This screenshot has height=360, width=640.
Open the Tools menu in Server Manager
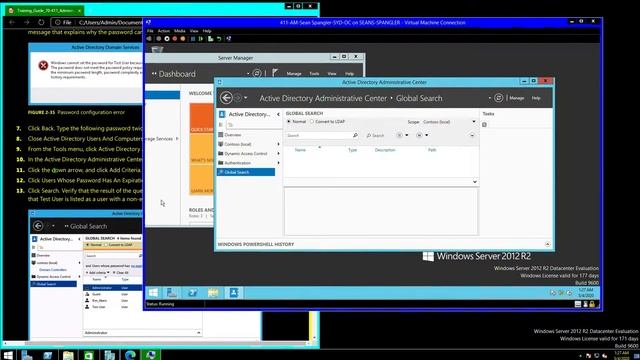[x=314, y=73]
